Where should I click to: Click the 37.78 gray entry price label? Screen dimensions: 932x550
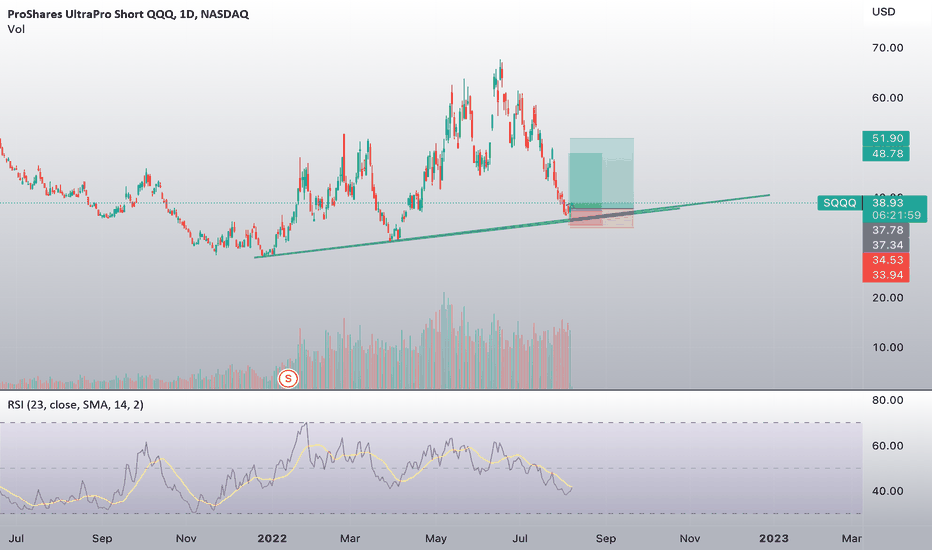click(886, 230)
